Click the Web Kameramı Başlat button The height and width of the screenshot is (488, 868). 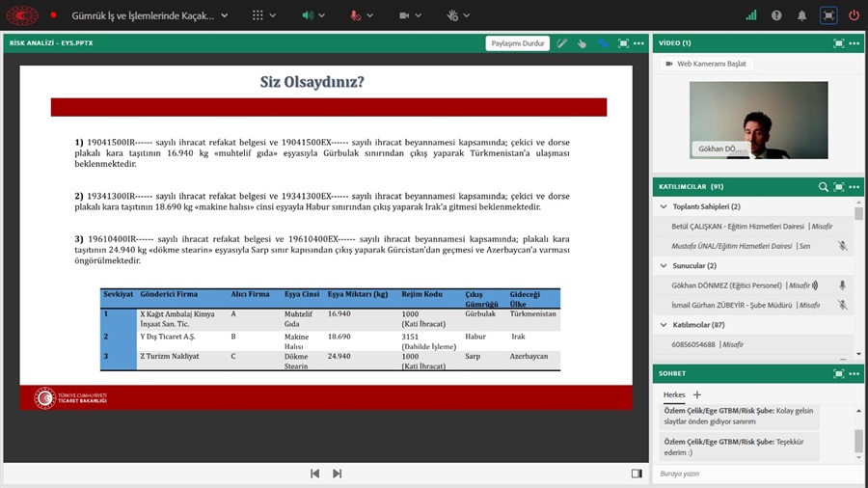click(704, 64)
